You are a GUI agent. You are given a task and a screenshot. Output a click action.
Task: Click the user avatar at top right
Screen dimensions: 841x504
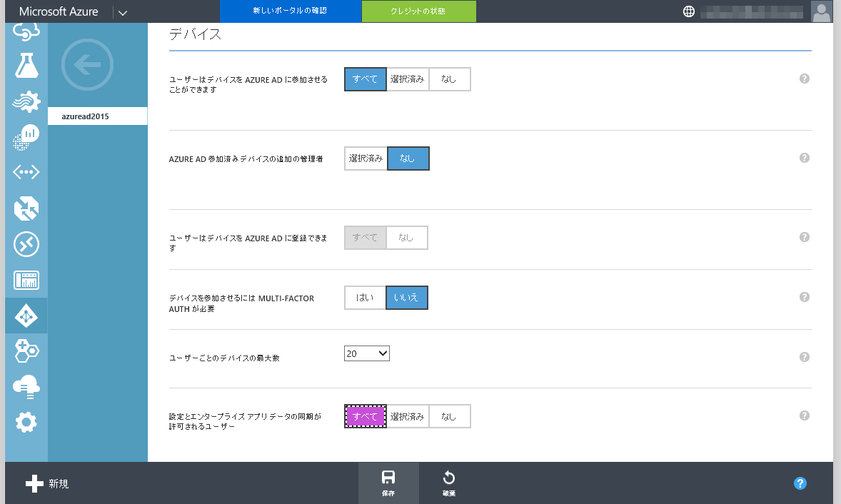click(x=821, y=11)
